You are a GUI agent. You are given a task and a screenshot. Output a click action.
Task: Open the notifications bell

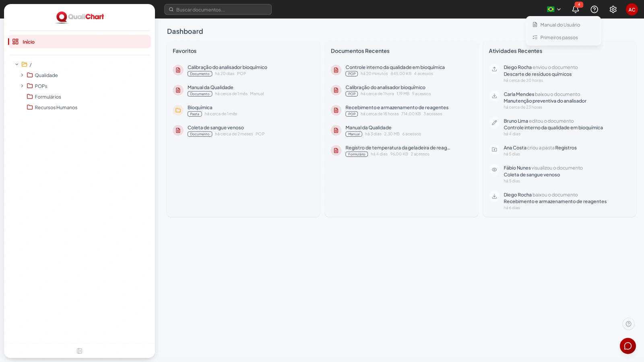[576, 9]
